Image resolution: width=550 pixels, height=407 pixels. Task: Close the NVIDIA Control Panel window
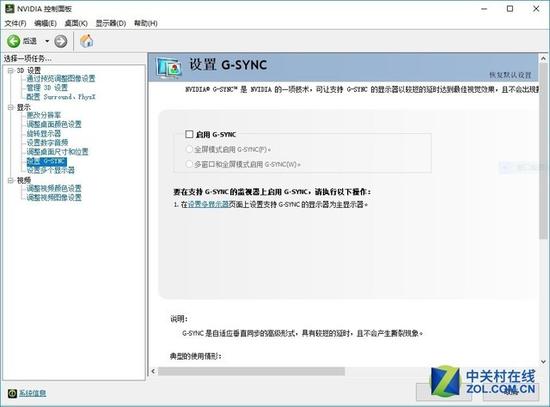[x=536, y=9]
